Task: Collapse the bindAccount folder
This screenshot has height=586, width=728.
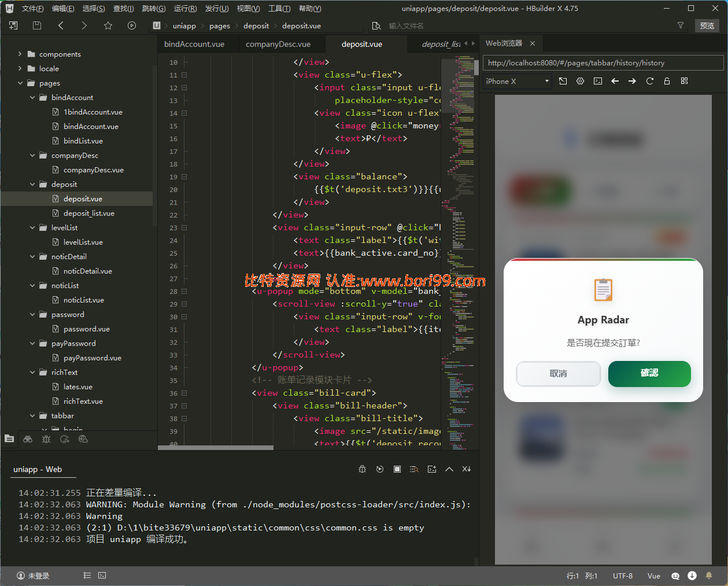Action: (x=32, y=97)
